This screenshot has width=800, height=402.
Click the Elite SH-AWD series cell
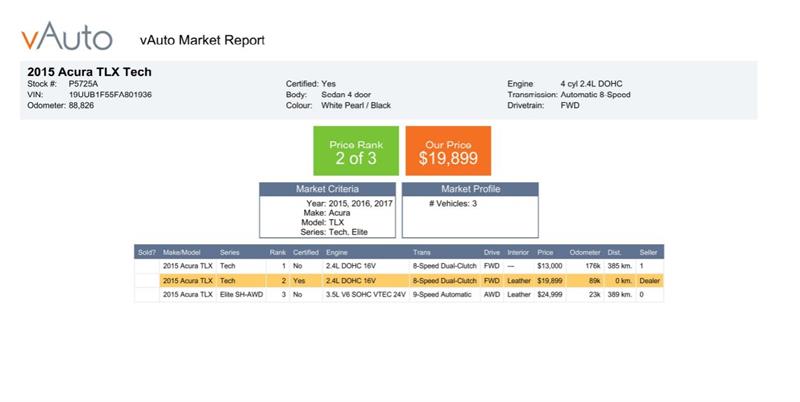[241, 294]
